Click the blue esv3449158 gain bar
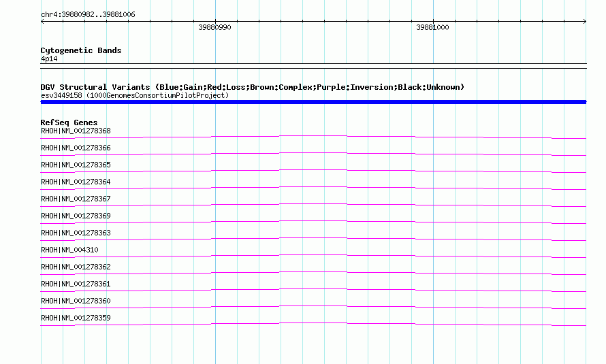 [x=313, y=102]
